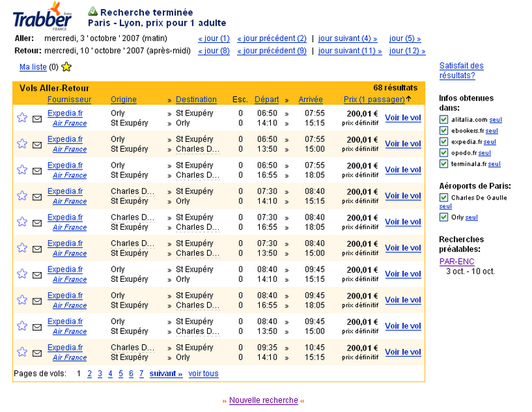Open the Ma liste link
532x412 pixels.
pos(33,66)
